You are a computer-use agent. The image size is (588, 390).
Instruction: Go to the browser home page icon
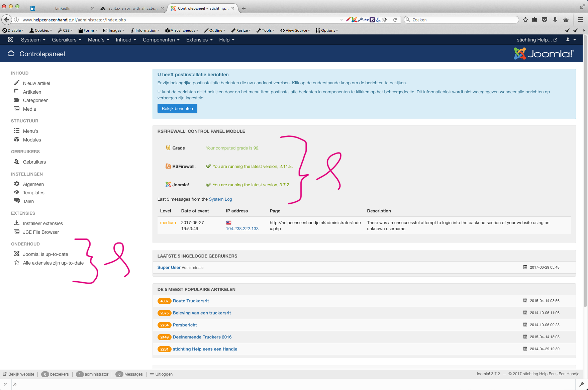566,20
